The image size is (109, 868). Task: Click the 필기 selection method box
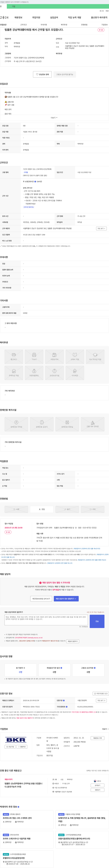(x=67, y=509)
